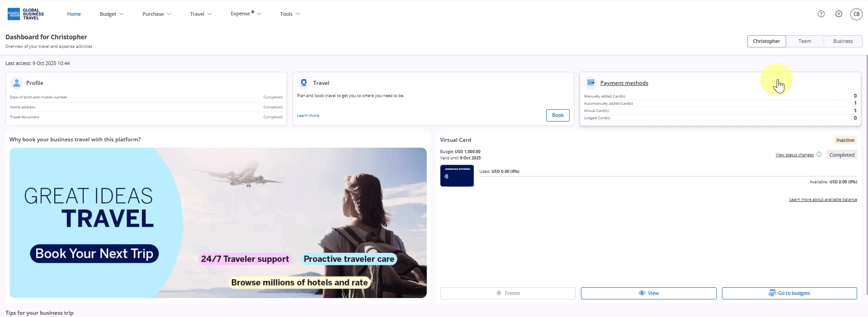Expand the Purchase menu chevron
Image resolution: width=868 pixels, height=317 pixels.
(169, 14)
